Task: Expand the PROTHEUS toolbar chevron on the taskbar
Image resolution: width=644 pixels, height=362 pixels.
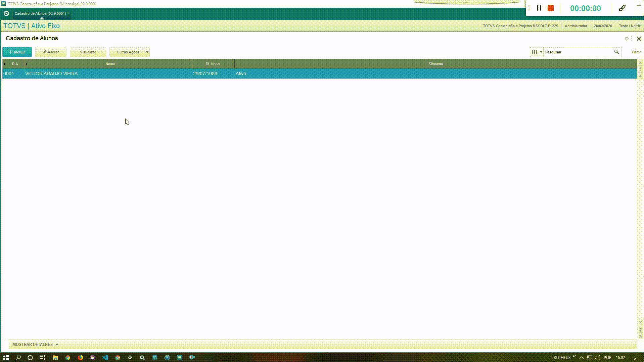Action: 574,356
